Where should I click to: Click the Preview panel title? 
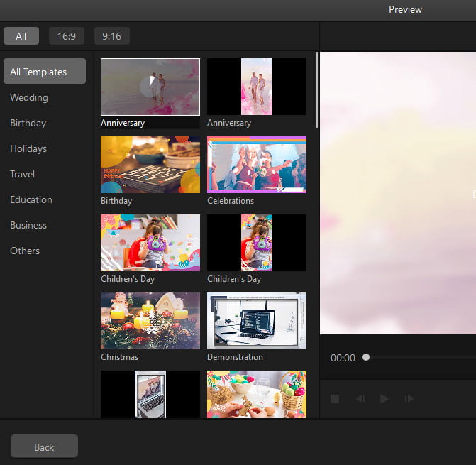pos(405,9)
